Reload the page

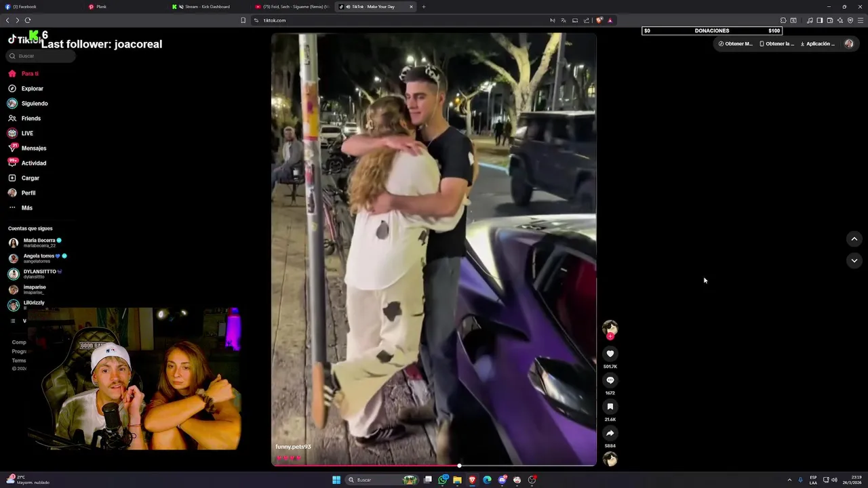[x=28, y=20]
